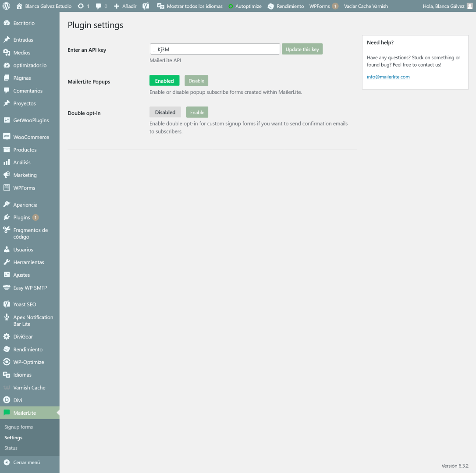Open the Yoast SEO sidebar menu
The width and height of the screenshot is (476, 473).
[x=30, y=304]
